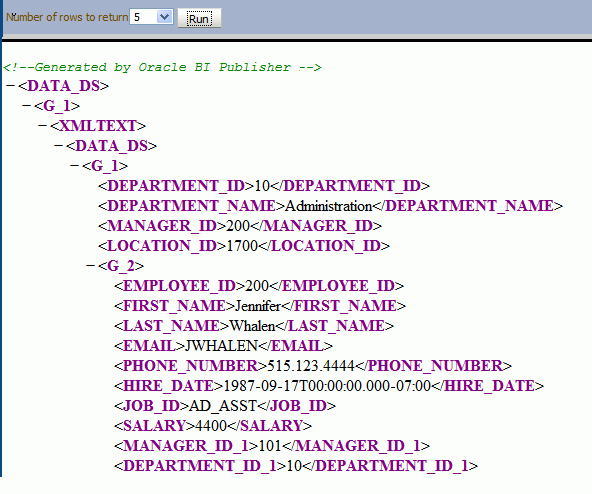Select the DEPARTMENT_ID_1 value 10
This screenshot has width=592, height=494.
pos(294,466)
